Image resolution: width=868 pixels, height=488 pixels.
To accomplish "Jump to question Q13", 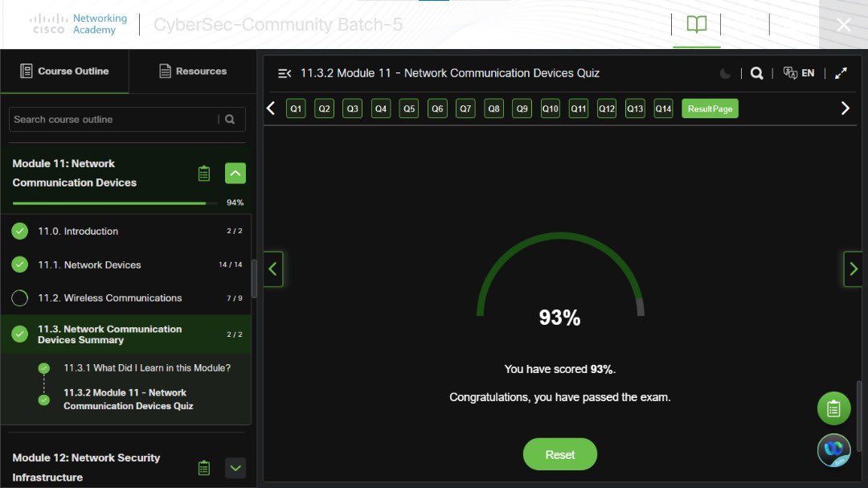I will [635, 109].
